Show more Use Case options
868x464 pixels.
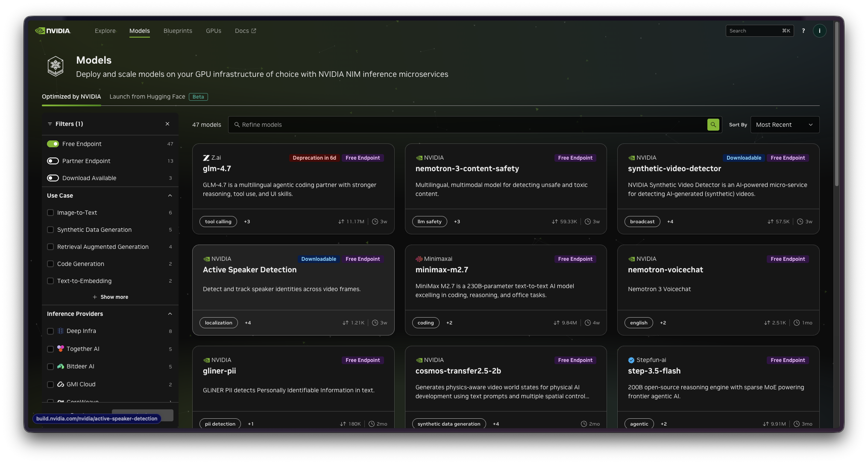[x=110, y=297]
